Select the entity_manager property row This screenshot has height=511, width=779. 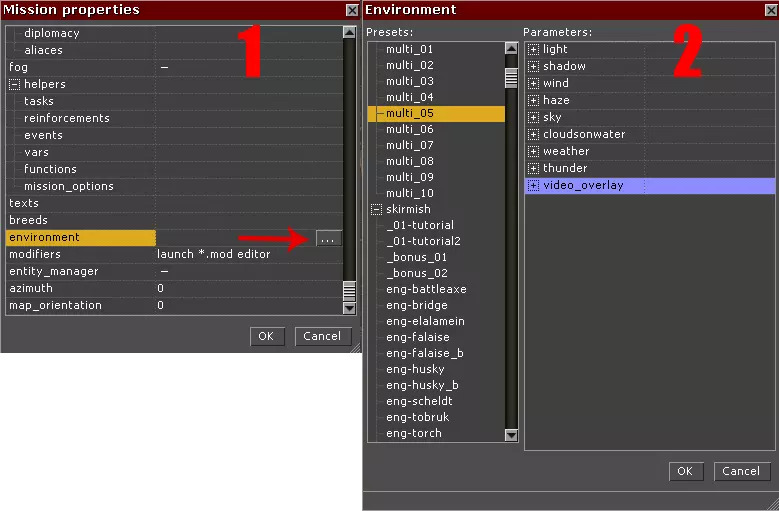tap(174, 271)
